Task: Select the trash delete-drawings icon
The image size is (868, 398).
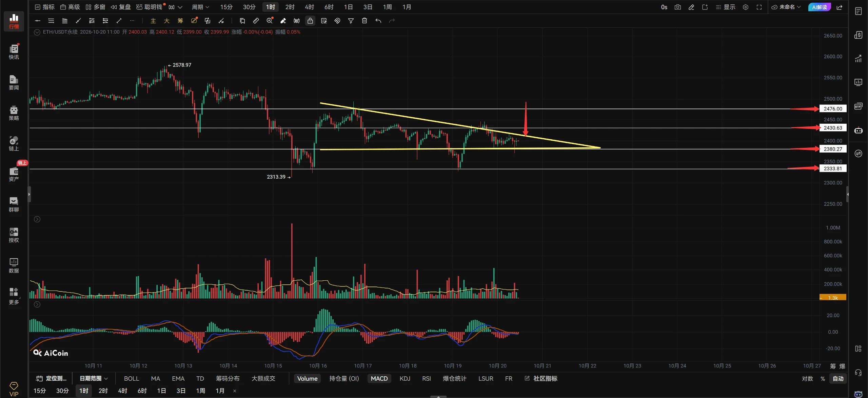Action: click(364, 21)
